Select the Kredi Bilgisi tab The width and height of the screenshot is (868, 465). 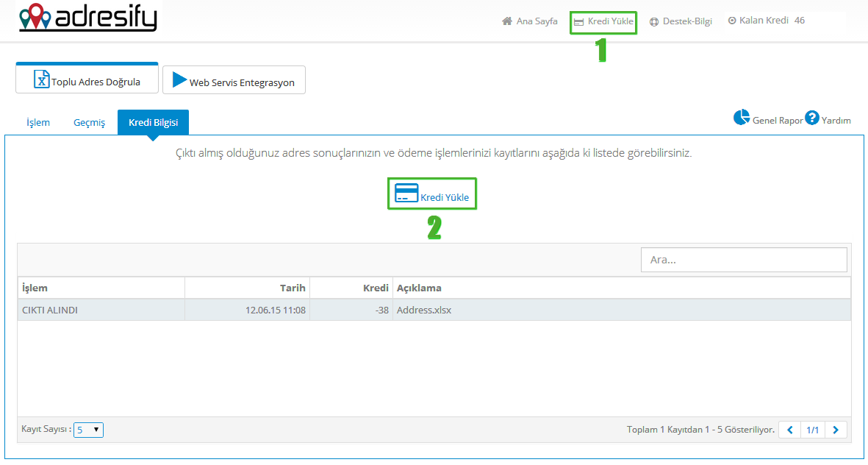click(x=153, y=122)
